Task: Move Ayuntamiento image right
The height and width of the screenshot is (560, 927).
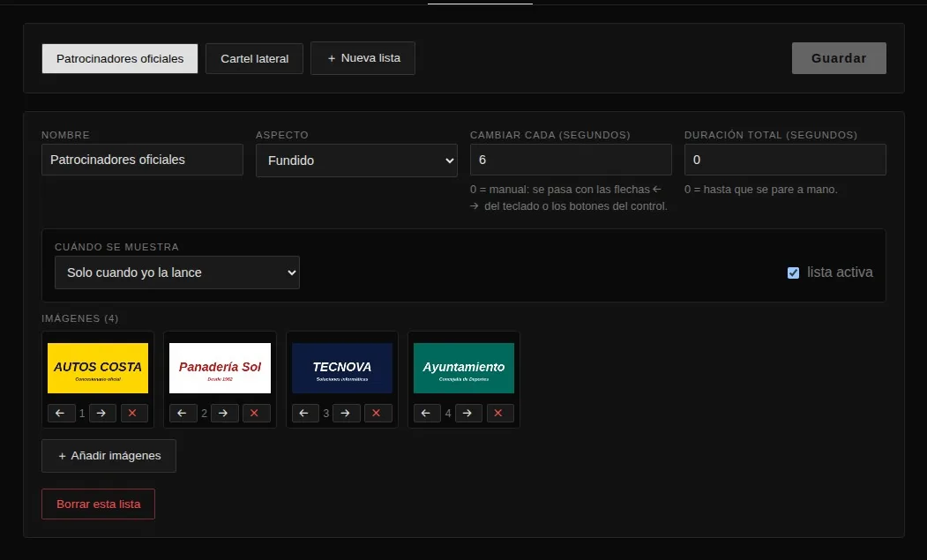Action: 468,413
